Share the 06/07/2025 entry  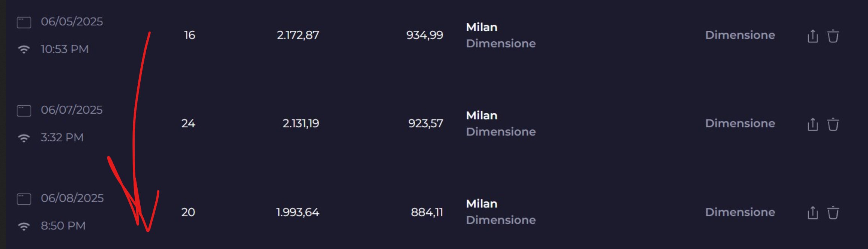[x=812, y=124]
